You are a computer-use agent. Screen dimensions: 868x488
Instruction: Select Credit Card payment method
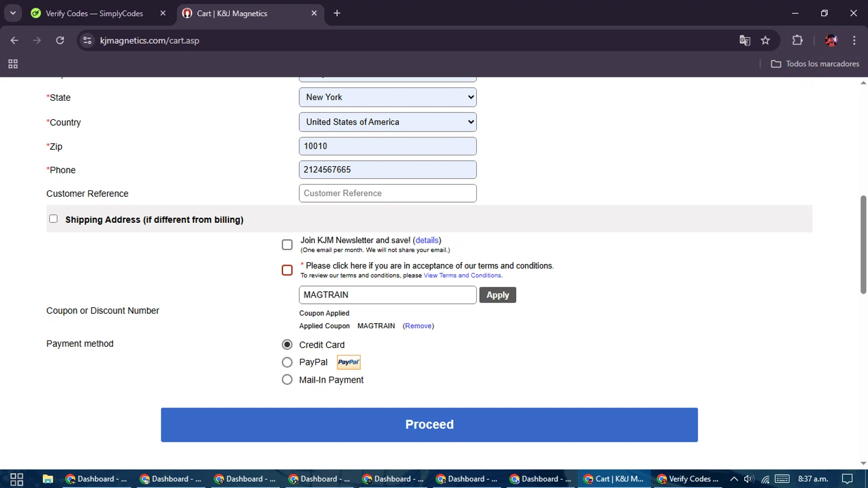(x=287, y=344)
